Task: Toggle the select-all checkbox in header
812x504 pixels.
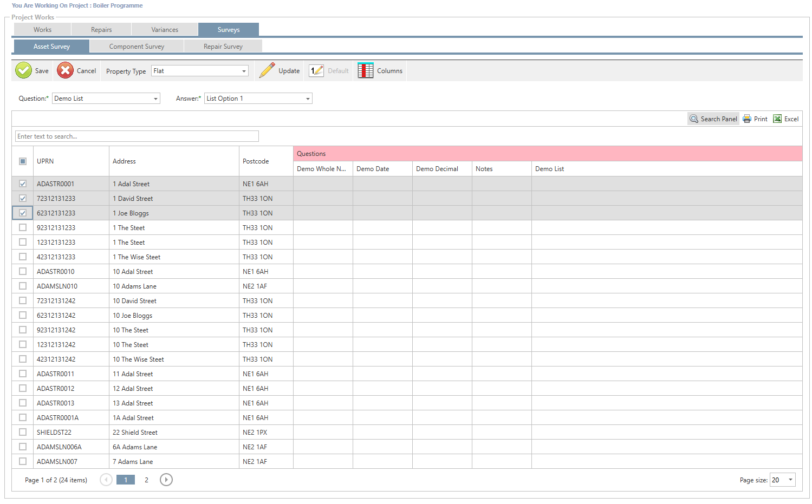Action: pos(23,161)
